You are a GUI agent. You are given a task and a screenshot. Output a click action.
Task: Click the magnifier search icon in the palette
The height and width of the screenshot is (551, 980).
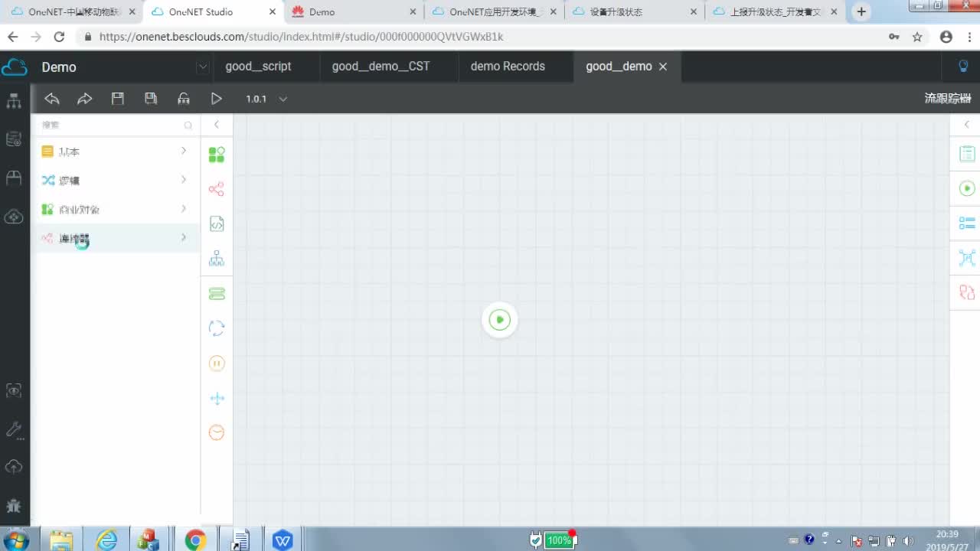[x=188, y=125]
